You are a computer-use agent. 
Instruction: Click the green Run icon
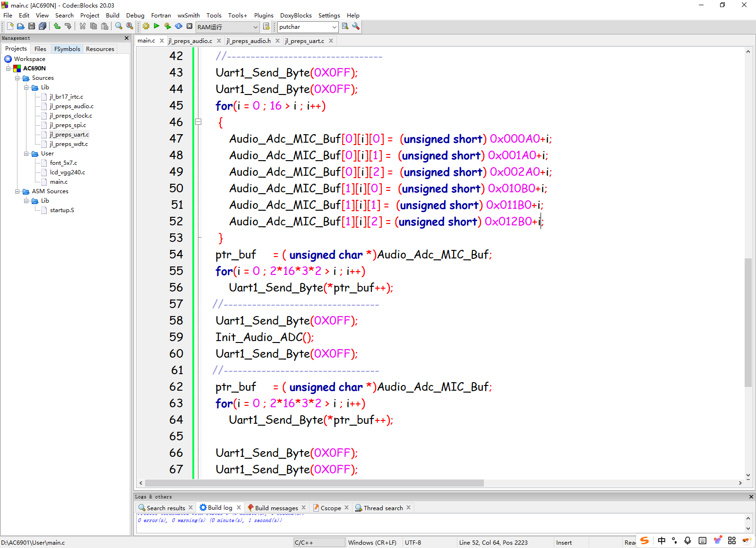[157, 26]
